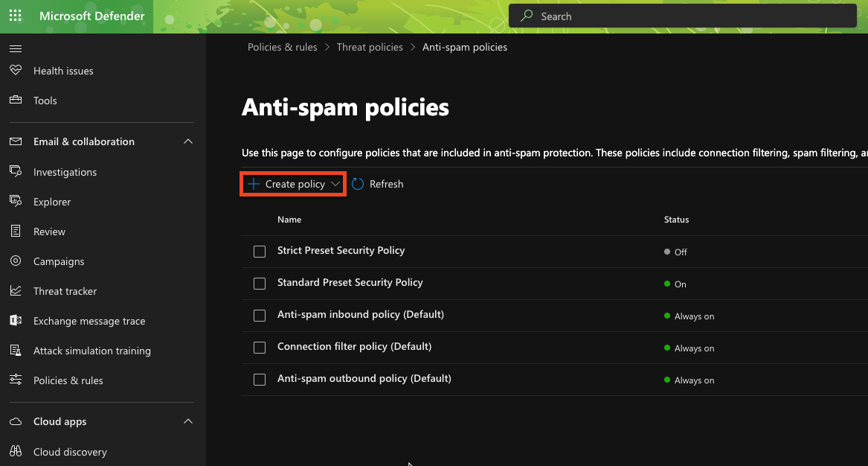Open Cloud discovery from sidebar
The width and height of the screenshot is (868, 466).
69,452
